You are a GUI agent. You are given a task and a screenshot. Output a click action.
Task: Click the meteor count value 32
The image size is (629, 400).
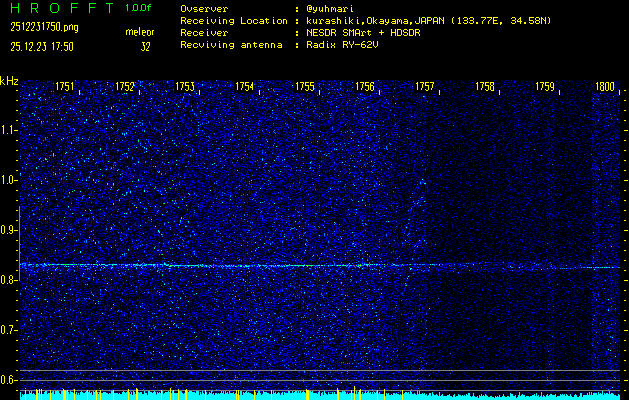(145, 46)
